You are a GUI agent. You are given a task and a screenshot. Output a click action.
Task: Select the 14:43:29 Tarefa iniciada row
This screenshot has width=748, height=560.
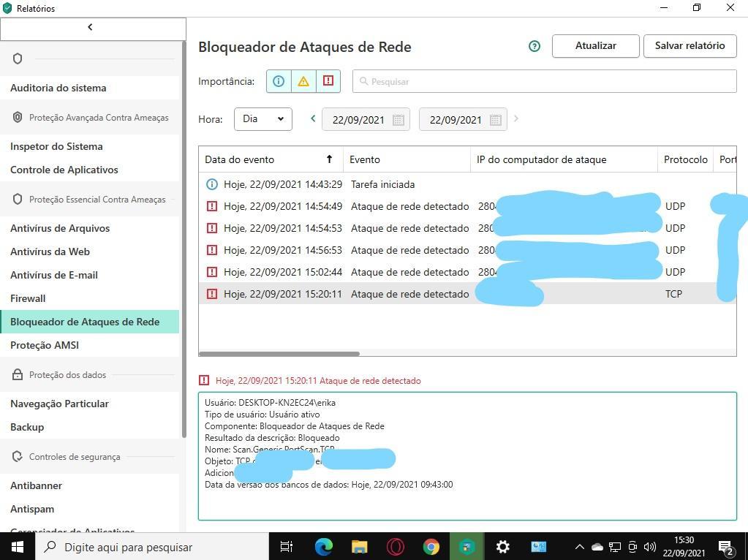tap(467, 184)
